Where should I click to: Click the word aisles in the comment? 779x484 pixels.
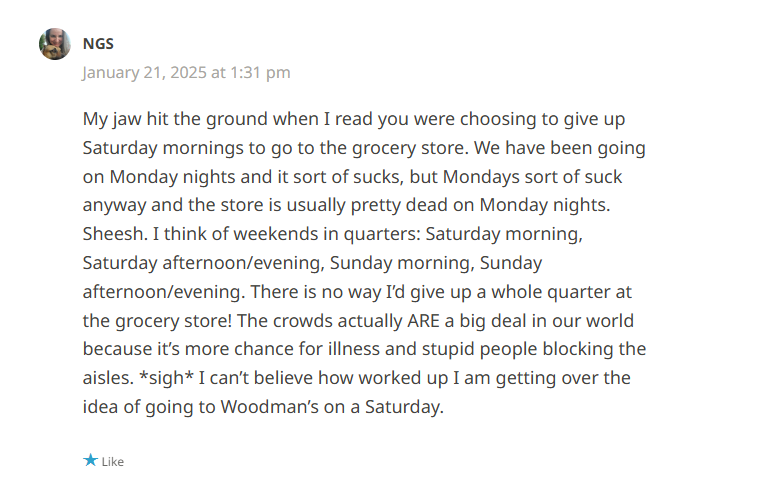pyautogui.click(x=107, y=378)
